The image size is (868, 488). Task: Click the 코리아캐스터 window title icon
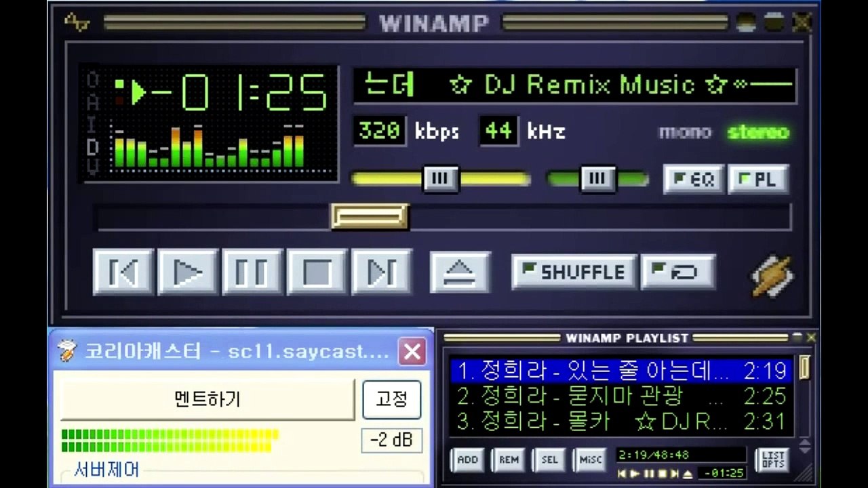click(66, 350)
